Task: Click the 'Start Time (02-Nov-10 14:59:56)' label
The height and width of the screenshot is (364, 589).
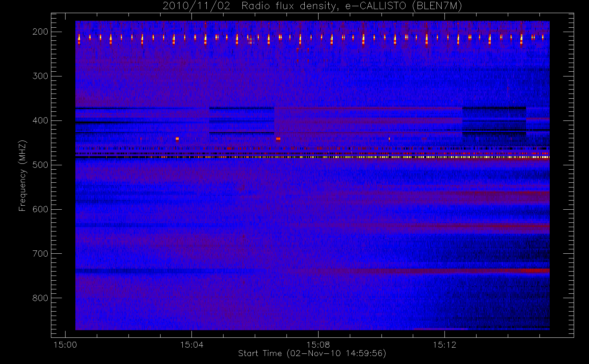Action: coord(312,353)
